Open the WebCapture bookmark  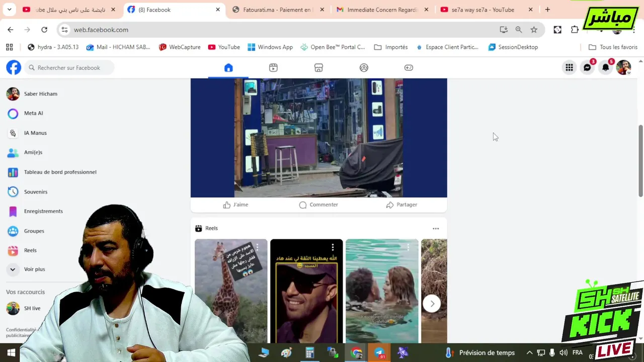click(x=180, y=47)
